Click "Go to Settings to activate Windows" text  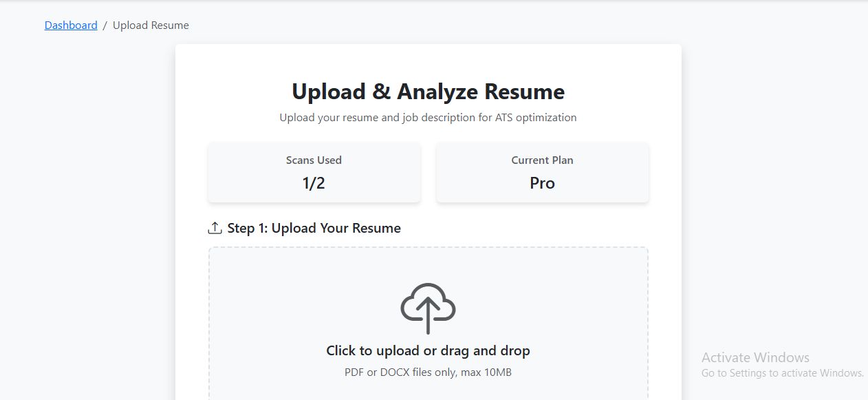pyautogui.click(x=782, y=373)
